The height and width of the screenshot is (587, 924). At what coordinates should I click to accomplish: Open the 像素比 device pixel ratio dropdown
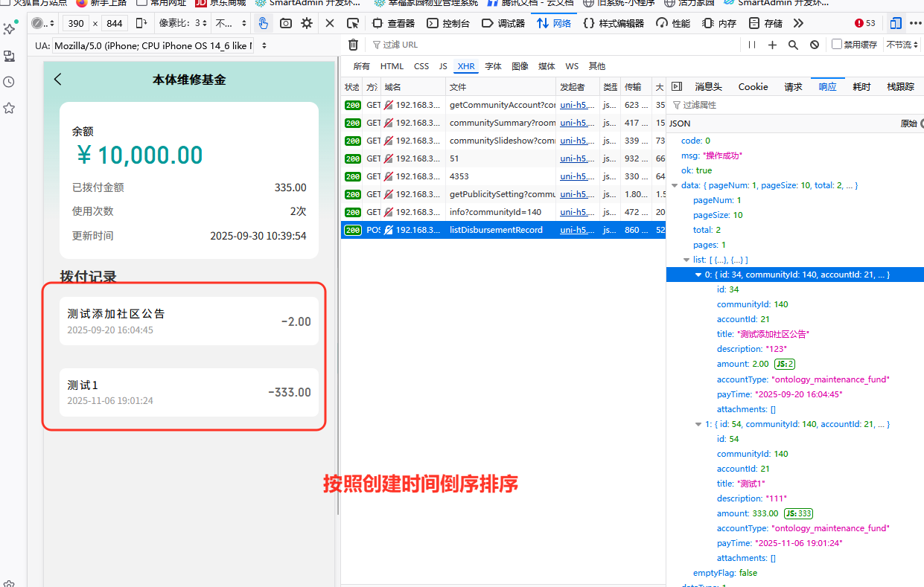click(x=184, y=23)
